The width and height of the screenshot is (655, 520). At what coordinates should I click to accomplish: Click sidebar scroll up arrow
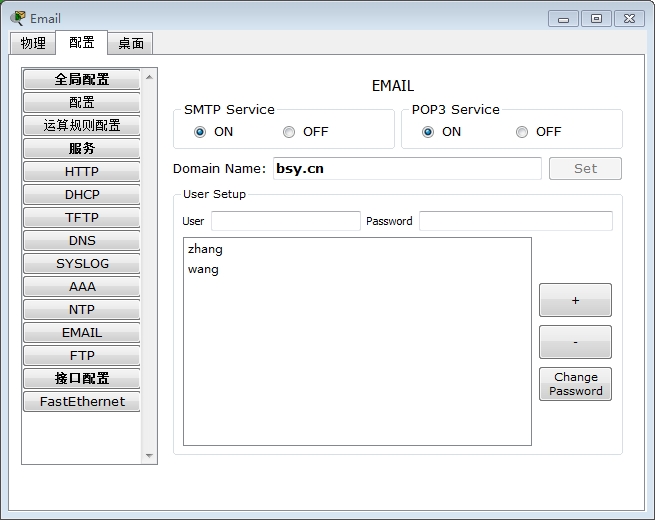click(149, 77)
